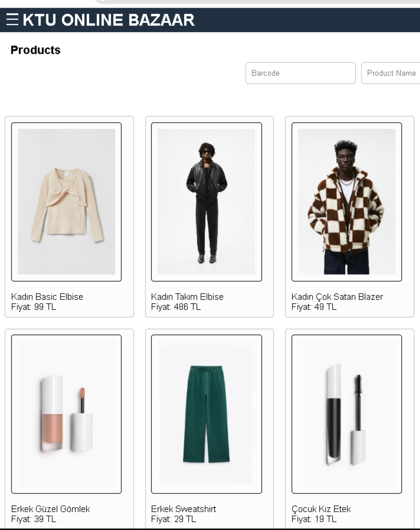
Task: Select the green sweatpants product image
Action: tap(206, 414)
